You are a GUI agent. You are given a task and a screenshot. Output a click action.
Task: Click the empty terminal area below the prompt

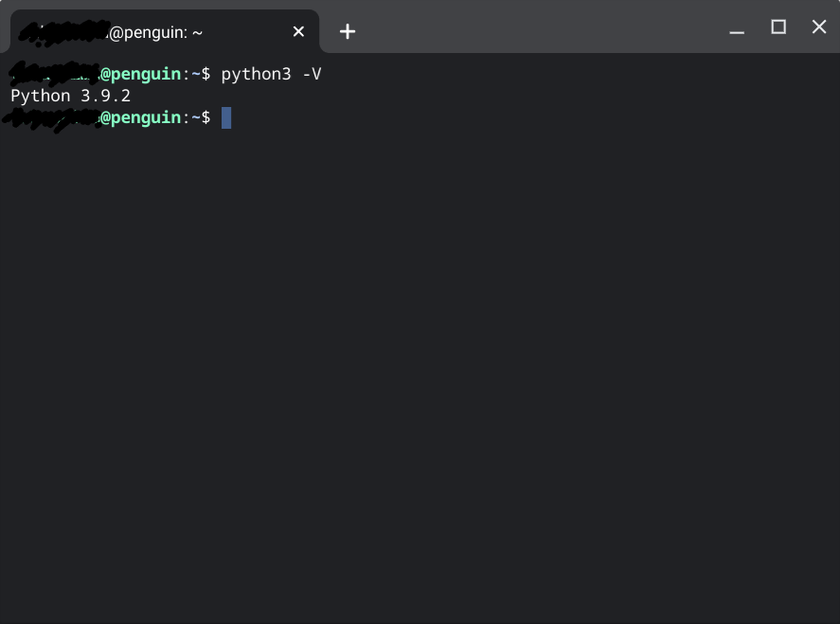click(420, 379)
